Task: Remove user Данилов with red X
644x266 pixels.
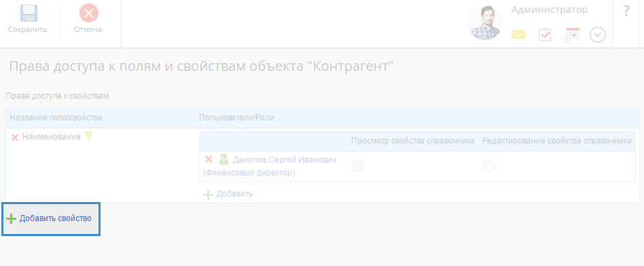Action: tap(209, 159)
